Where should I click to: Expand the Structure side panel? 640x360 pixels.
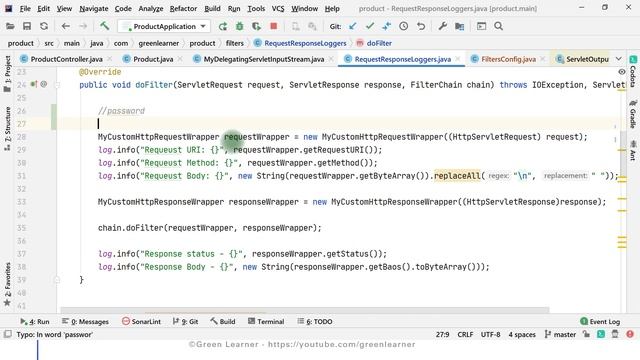tap(7, 128)
